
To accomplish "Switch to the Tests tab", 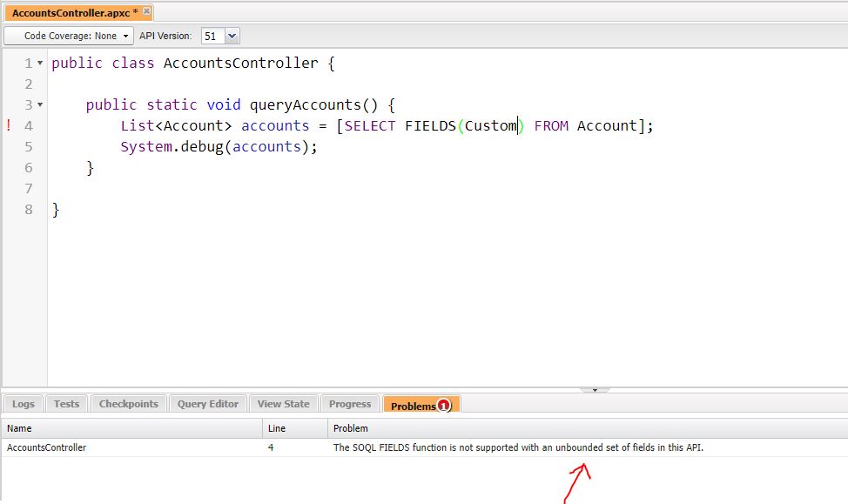I will 66,403.
